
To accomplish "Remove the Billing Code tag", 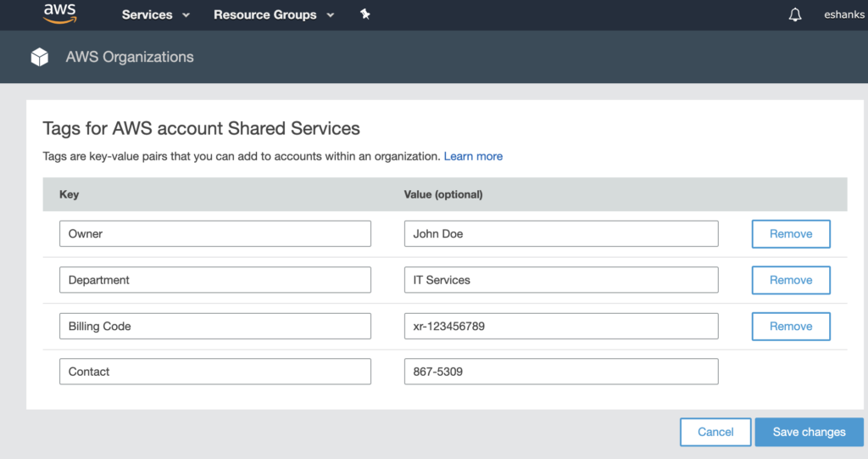I will point(790,326).
